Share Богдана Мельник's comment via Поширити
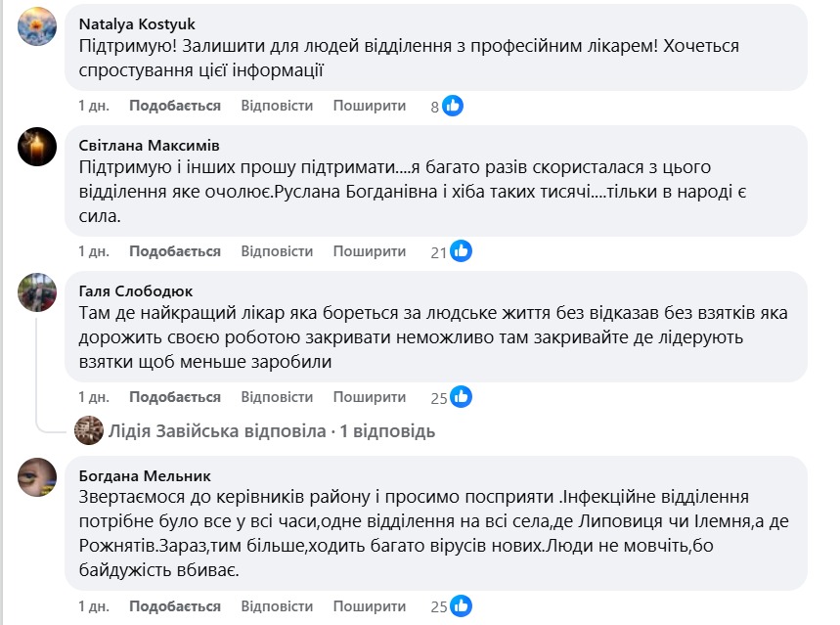Screen dimensions: 840x625 pos(369,605)
